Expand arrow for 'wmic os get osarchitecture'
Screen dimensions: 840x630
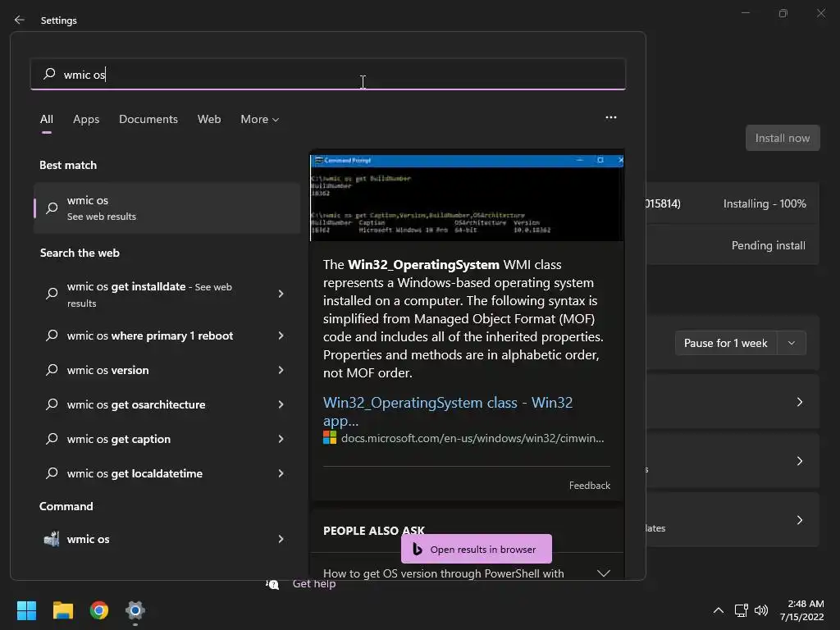(281, 404)
